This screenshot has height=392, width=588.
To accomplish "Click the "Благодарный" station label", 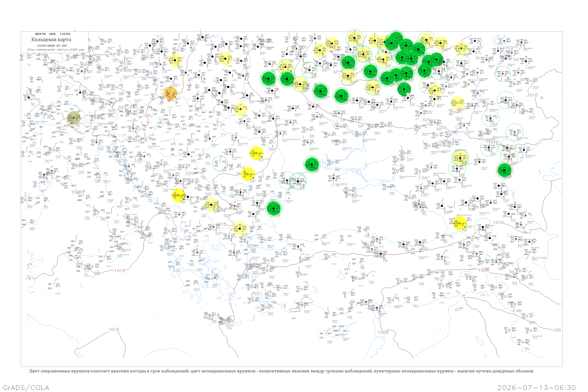I will (467, 185).
